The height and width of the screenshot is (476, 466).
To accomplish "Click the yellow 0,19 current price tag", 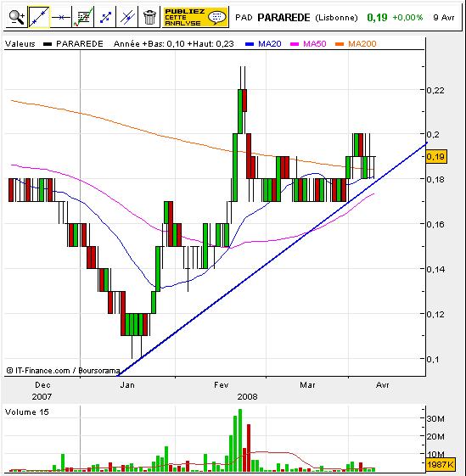I will 436,157.
